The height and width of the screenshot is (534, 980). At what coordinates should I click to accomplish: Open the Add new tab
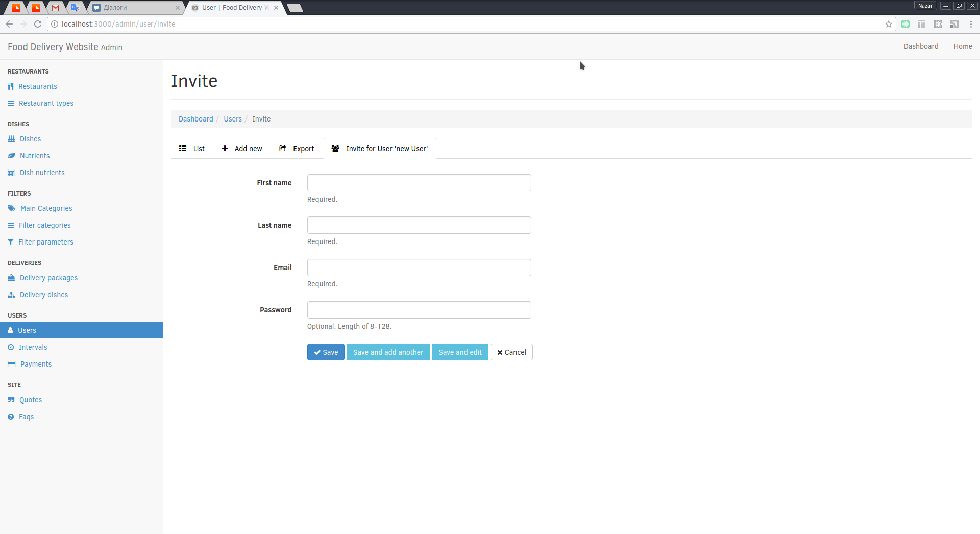(242, 149)
